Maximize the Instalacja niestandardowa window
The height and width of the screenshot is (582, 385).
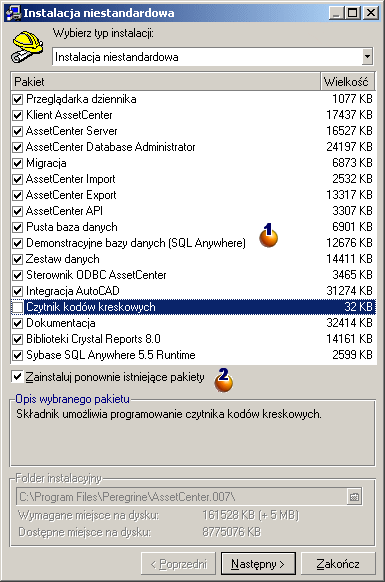[x=352, y=13]
